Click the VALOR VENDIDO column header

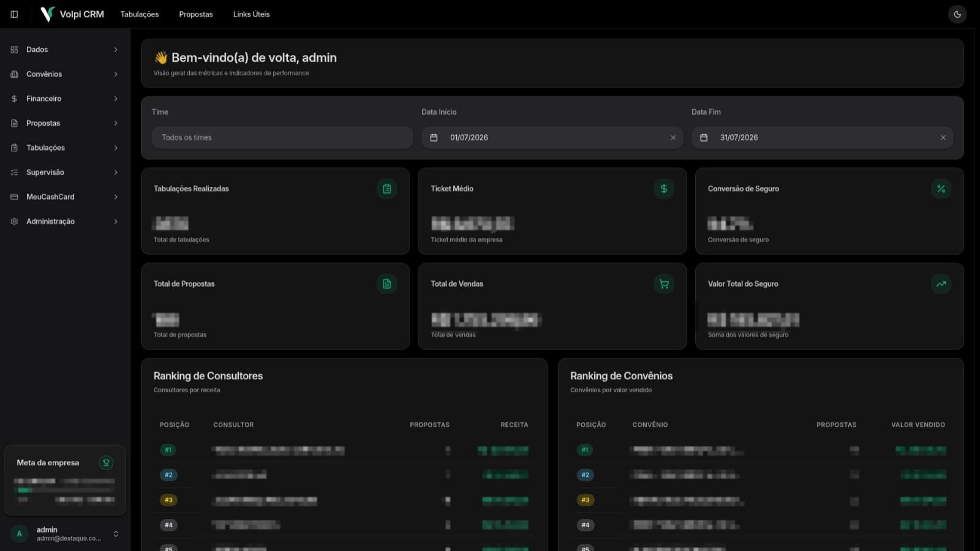click(918, 425)
